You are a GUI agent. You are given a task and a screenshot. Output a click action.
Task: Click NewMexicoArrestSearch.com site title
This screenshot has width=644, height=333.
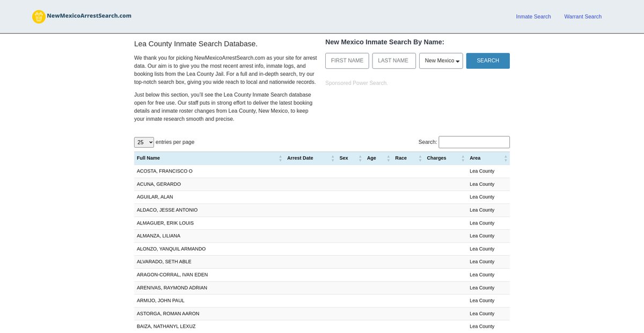(x=89, y=16)
